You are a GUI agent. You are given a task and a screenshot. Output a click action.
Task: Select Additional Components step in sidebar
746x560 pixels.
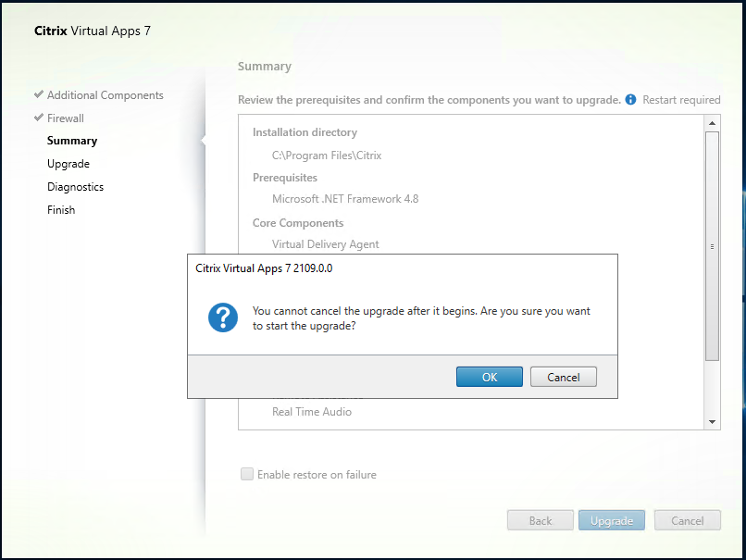point(106,95)
